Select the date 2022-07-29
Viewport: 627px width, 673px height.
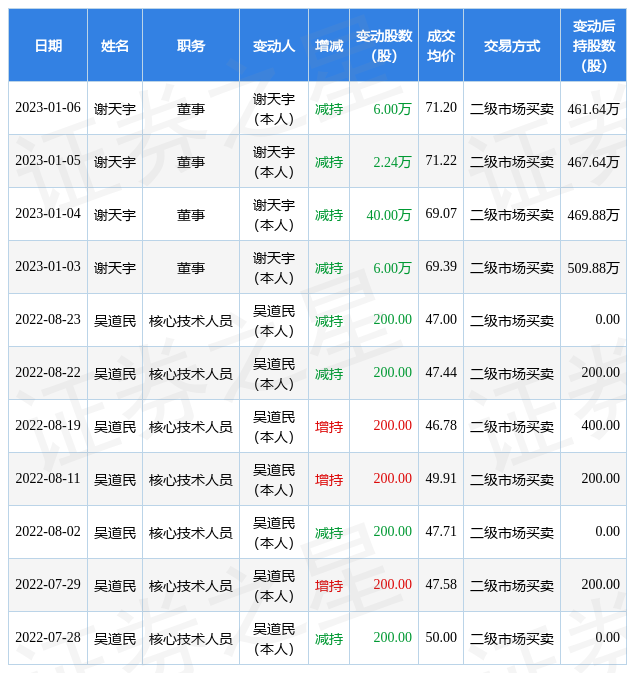pyautogui.click(x=48, y=585)
